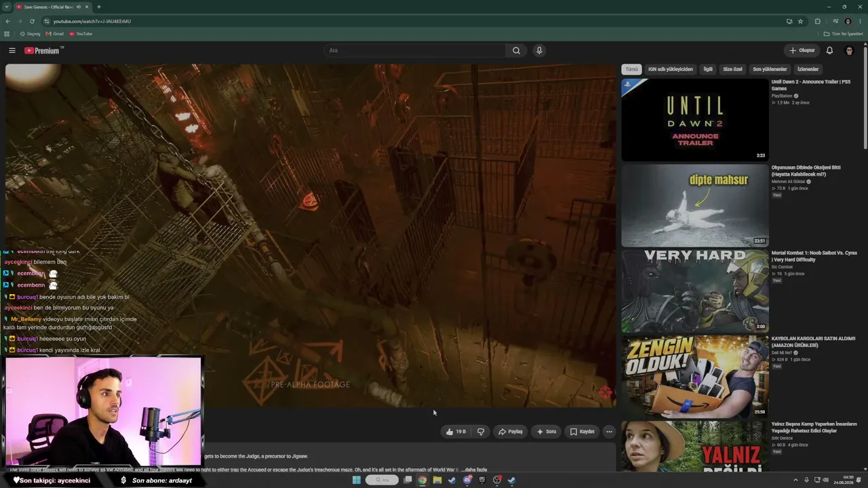Open the 'YALNIZ' camping video thumbnail
868x488 pixels.
[695, 446]
